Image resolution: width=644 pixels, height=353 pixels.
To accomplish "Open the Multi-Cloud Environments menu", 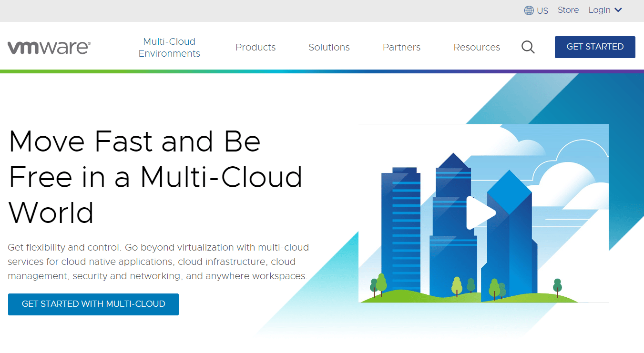I will coord(169,47).
